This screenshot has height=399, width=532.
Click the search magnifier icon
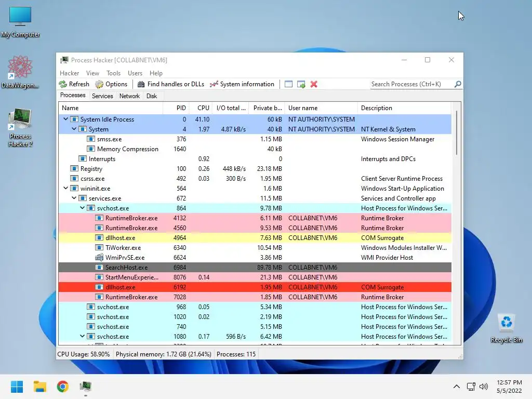point(458,84)
